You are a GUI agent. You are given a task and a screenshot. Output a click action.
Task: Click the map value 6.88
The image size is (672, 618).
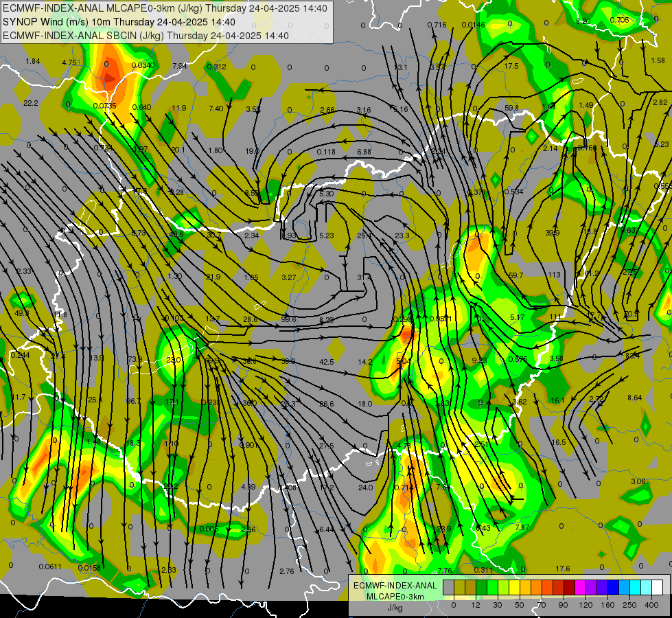pyautogui.click(x=364, y=152)
